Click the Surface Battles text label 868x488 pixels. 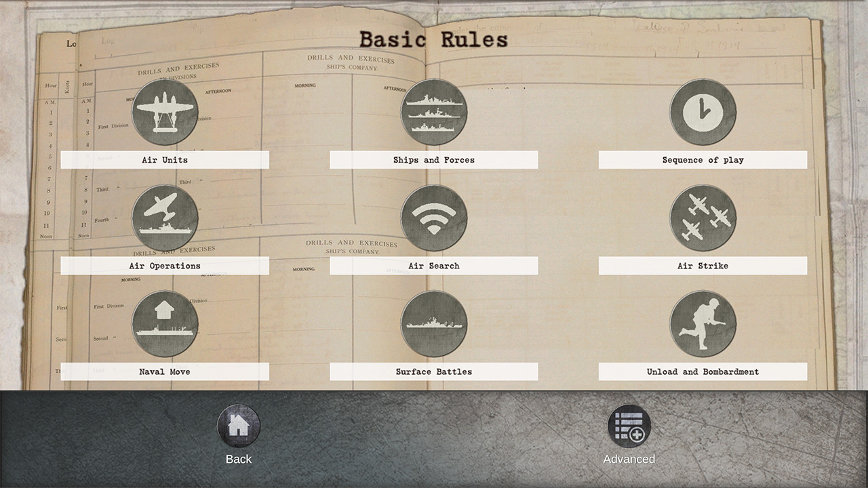point(434,371)
